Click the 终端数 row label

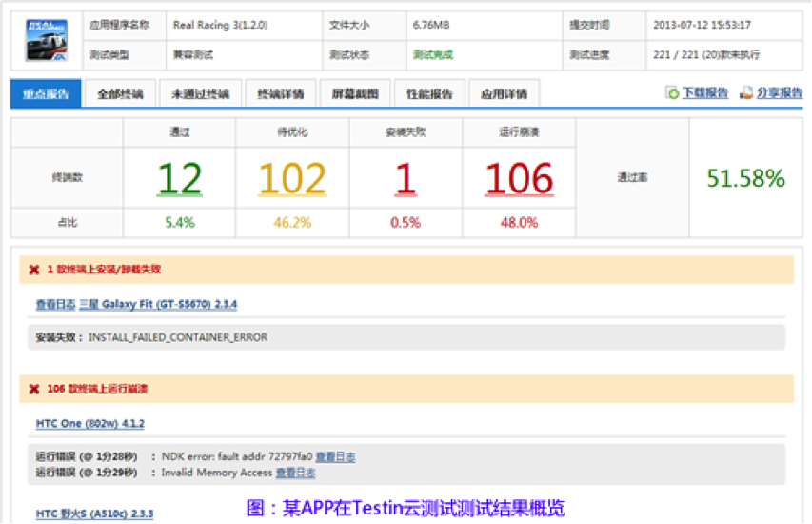coord(68,178)
